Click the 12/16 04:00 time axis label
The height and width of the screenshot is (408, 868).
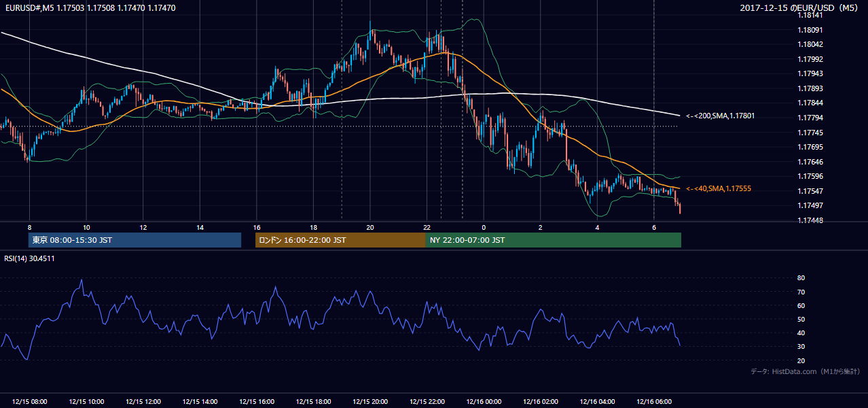coord(597,402)
